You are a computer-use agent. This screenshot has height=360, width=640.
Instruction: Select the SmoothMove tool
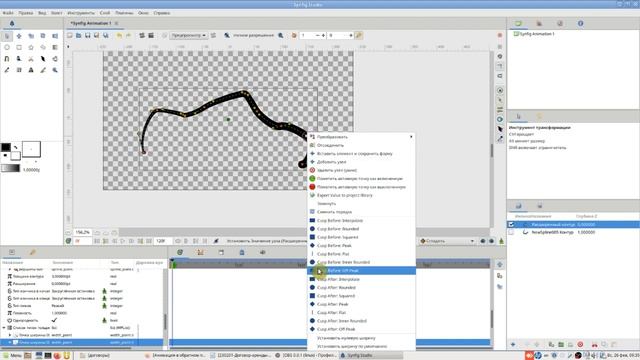point(19,36)
